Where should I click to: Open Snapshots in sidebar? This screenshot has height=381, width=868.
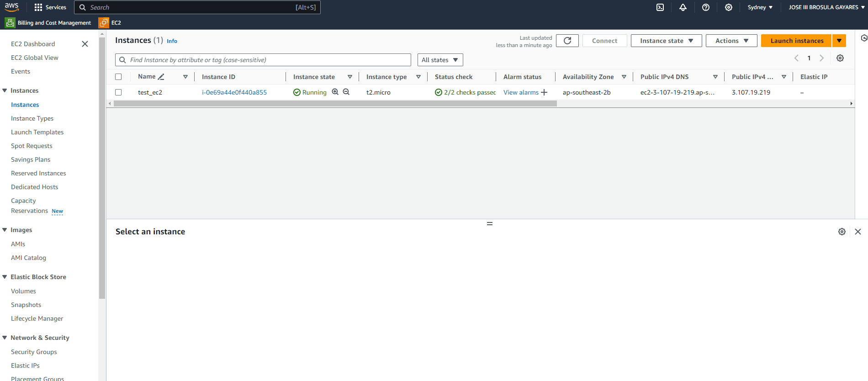26,305
